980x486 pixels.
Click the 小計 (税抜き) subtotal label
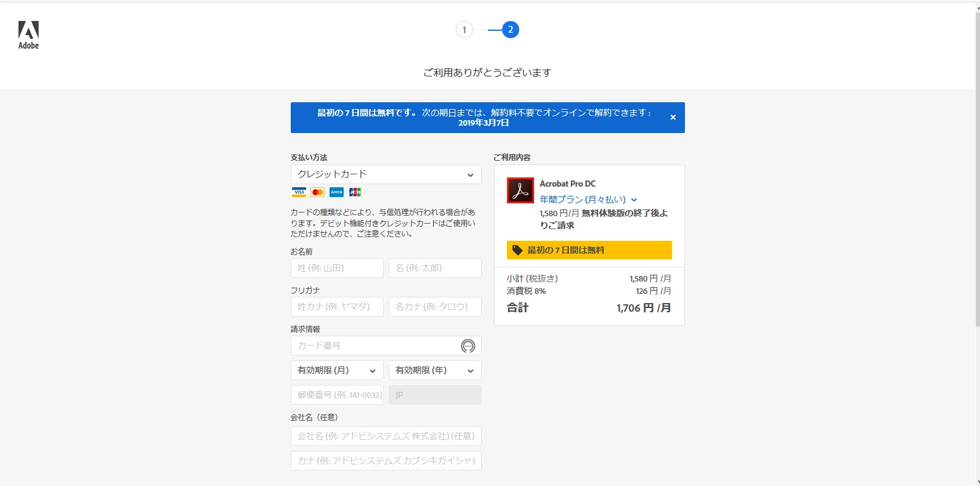532,278
